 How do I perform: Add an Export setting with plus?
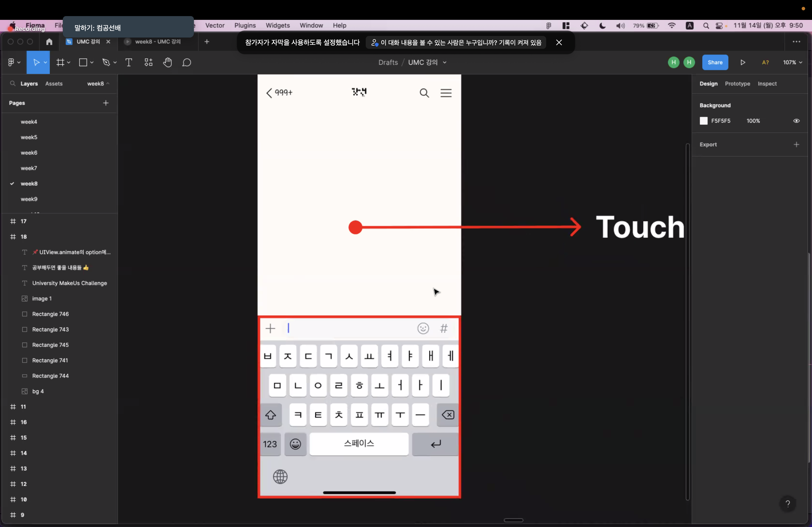coord(796,145)
